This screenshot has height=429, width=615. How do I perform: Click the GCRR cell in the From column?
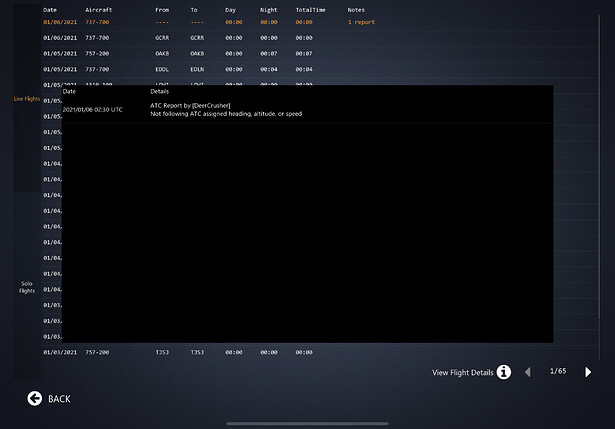(162, 38)
